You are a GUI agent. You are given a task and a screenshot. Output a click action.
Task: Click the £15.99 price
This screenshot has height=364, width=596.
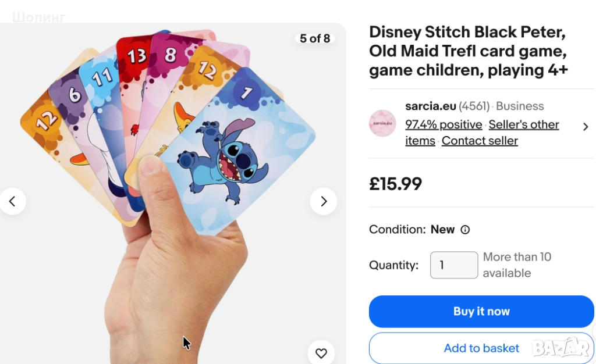tap(395, 184)
